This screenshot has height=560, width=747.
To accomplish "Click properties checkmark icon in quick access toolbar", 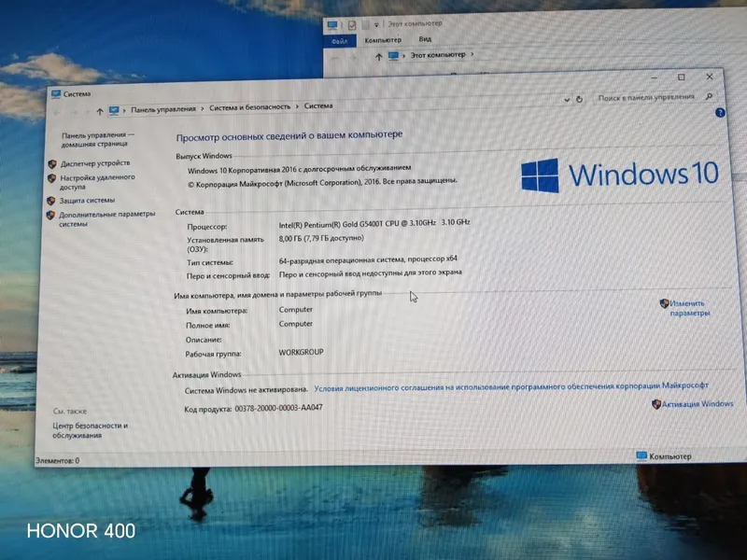I will point(352,25).
